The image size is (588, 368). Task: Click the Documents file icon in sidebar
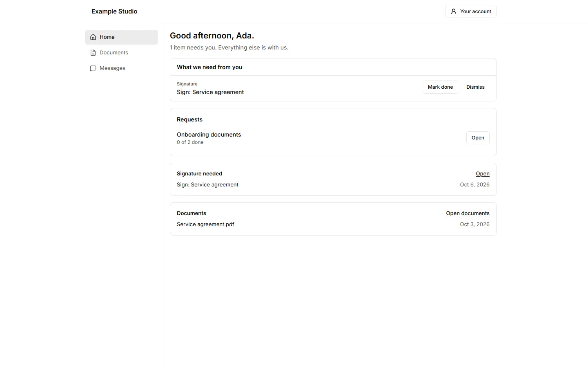coord(93,53)
